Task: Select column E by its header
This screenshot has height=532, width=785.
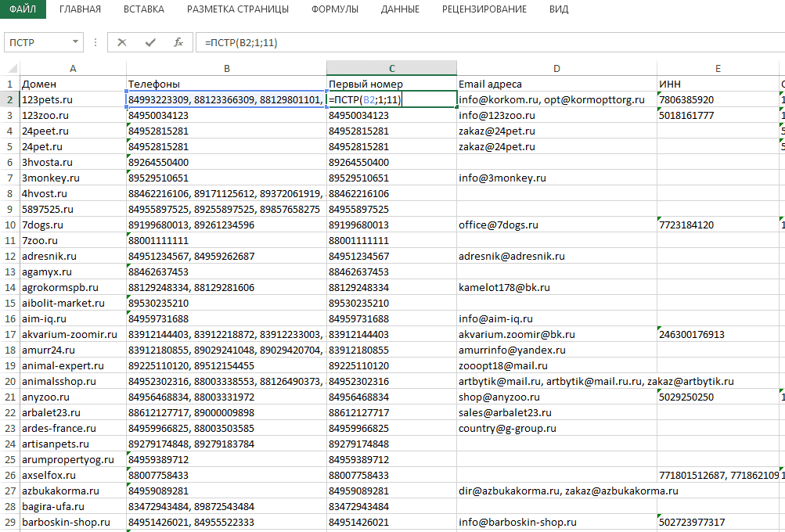Action: pyautogui.click(x=718, y=68)
